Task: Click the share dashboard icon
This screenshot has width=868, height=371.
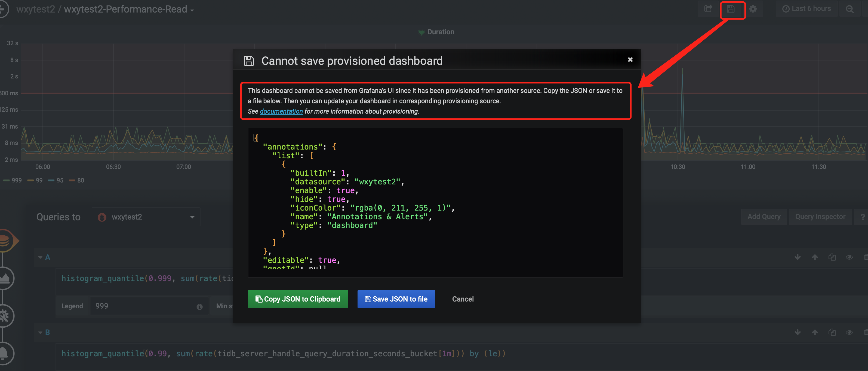Action: point(708,9)
